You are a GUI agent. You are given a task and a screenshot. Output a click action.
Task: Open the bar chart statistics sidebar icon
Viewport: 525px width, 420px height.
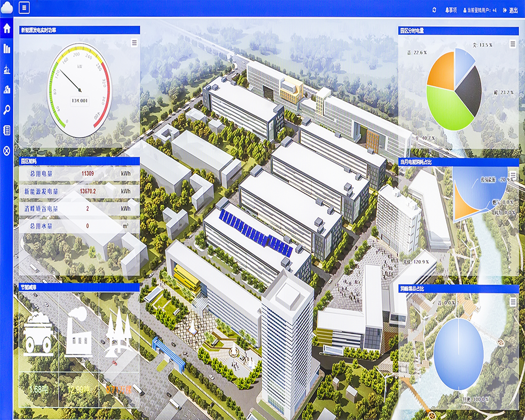pyautogui.click(x=7, y=48)
